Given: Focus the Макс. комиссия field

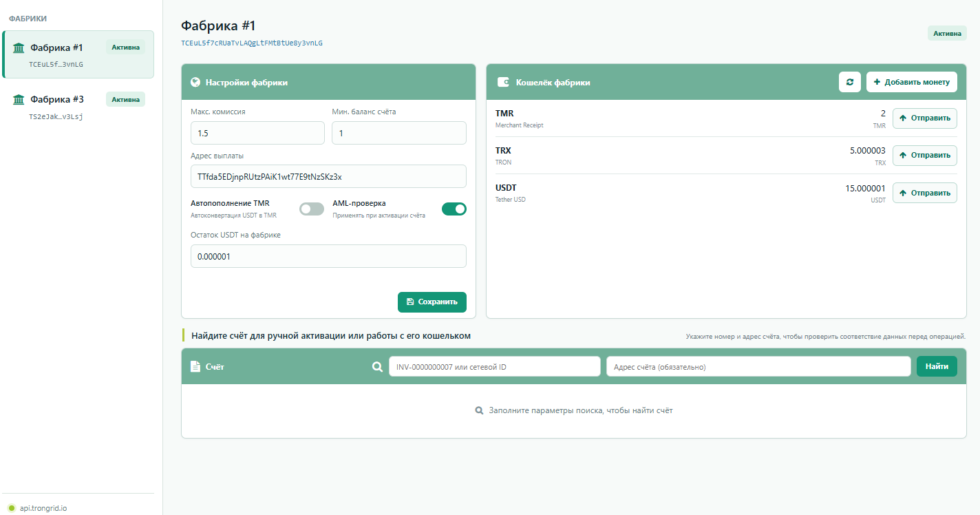Looking at the screenshot, I should tap(257, 133).
